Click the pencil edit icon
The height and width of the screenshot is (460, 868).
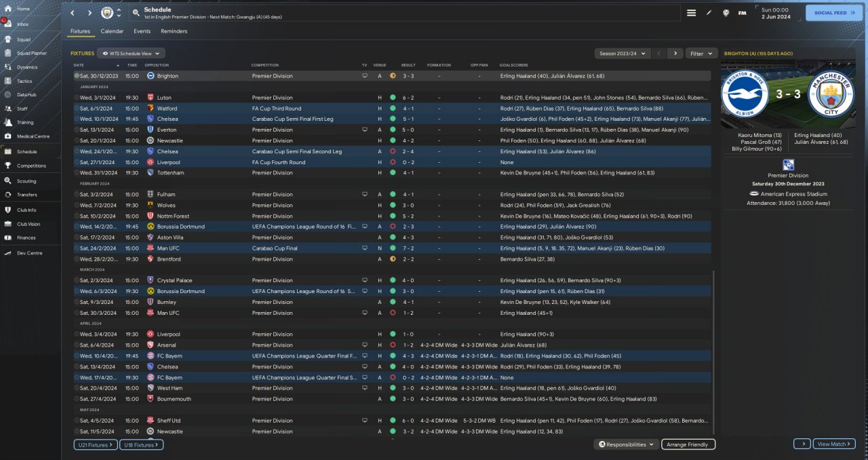tap(709, 13)
